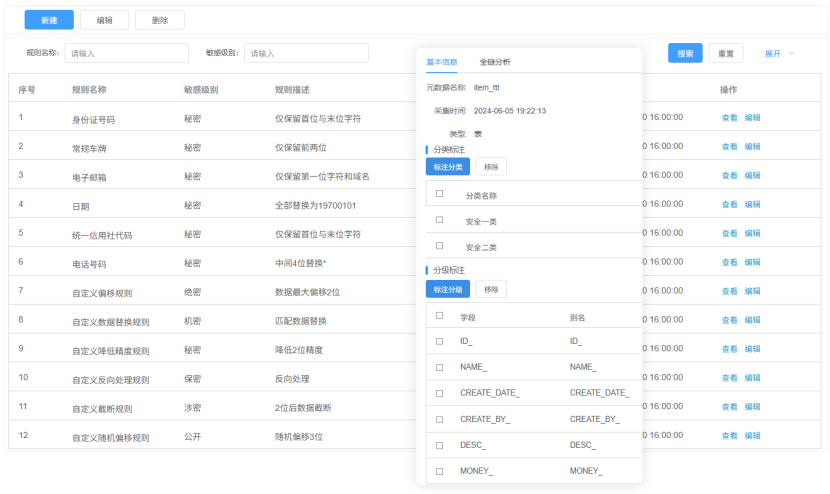Click 编辑 link for row 5 统一信用社代码
This screenshot has height=494, width=830.
[752, 233]
